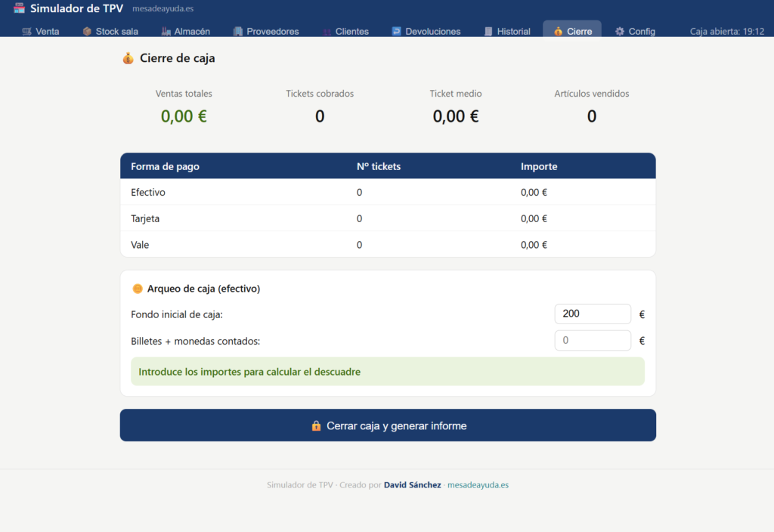
Task: Click the Vale importe 0,00 € cell
Action: pyautogui.click(x=534, y=244)
